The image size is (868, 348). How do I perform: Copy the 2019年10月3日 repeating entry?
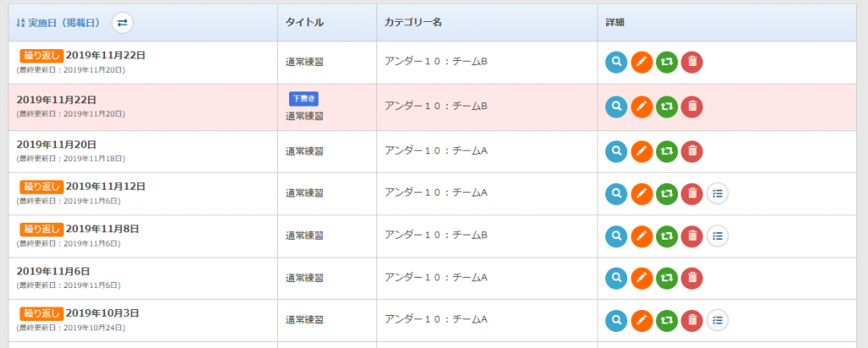[667, 320]
